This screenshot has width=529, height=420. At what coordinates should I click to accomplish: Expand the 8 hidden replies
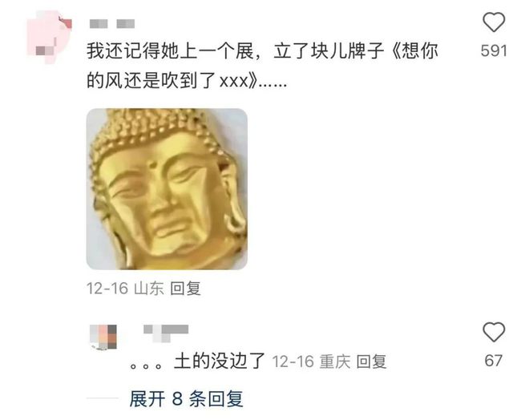coord(186,398)
